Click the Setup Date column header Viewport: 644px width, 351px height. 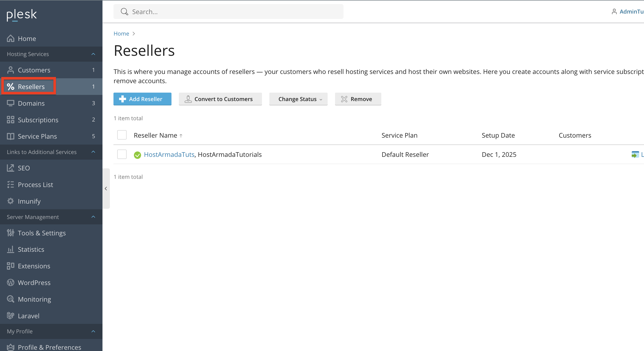click(498, 135)
